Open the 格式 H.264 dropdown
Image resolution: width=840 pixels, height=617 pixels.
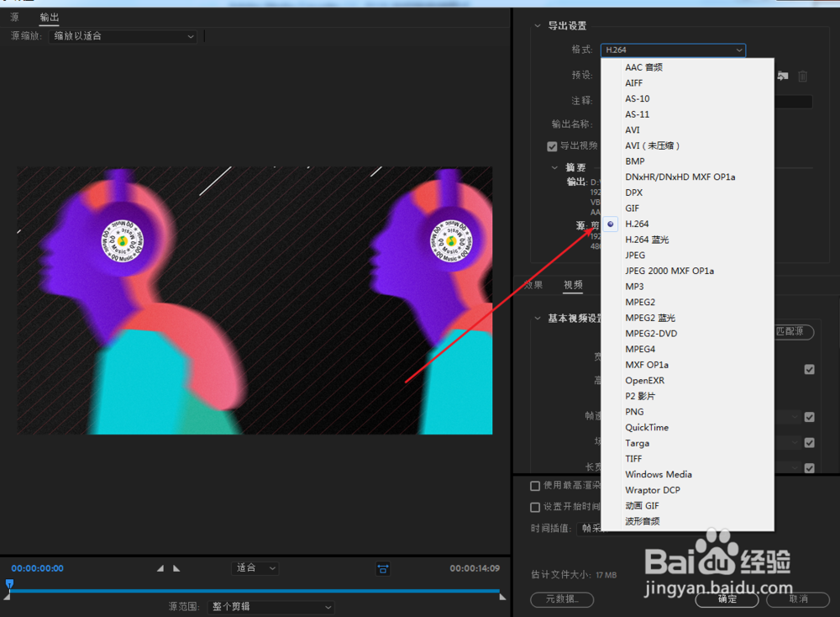673,50
